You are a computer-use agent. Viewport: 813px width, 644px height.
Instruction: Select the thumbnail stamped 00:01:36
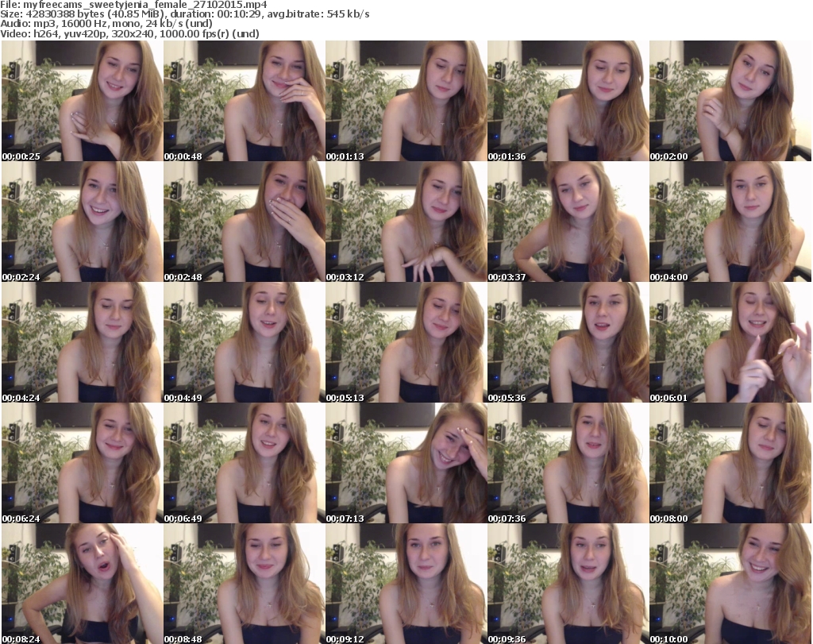point(568,101)
